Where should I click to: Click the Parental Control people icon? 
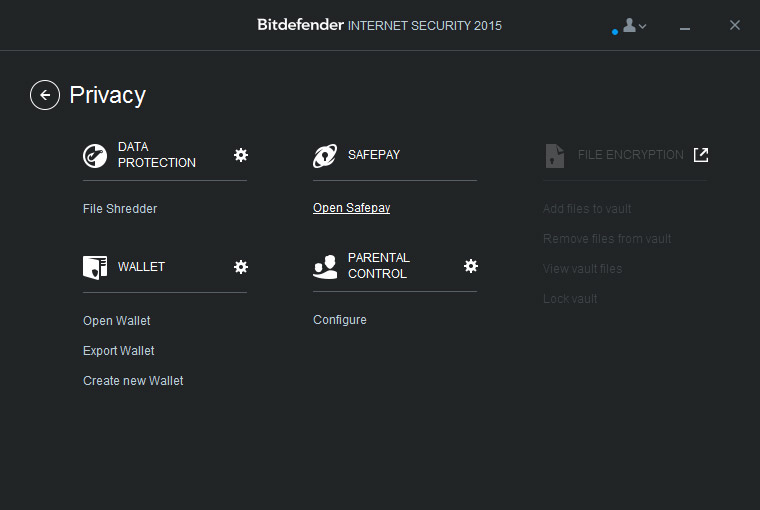tap(325, 267)
